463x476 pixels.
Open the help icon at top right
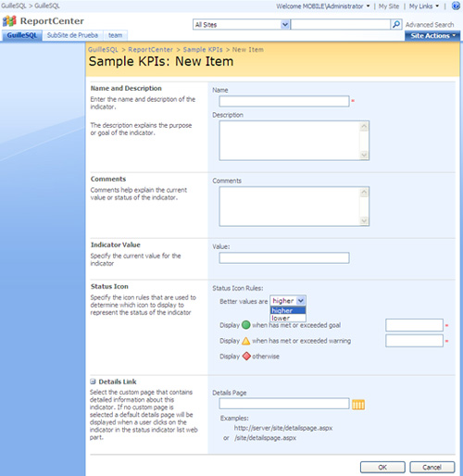[456, 6]
